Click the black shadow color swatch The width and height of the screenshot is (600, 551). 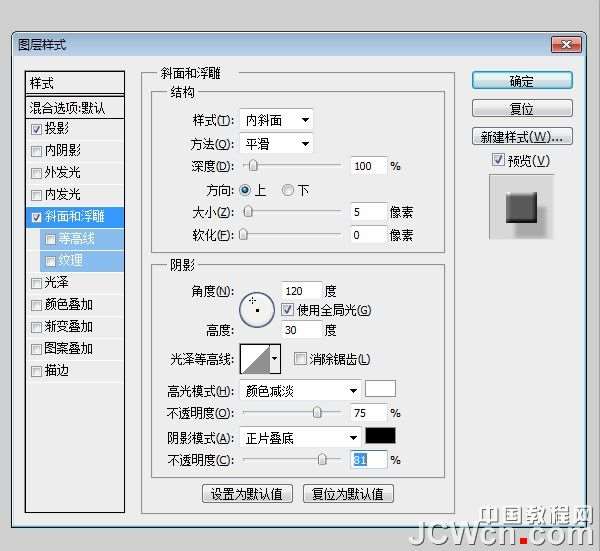point(380,436)
